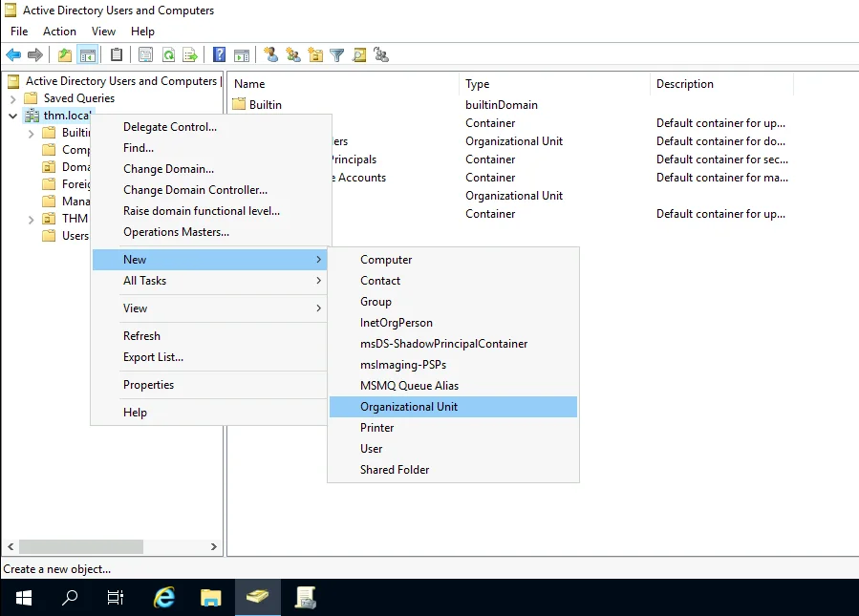Select msDS-ShadowPrincipalContainer entry
The image size is (859, 616).
[453, 344]
